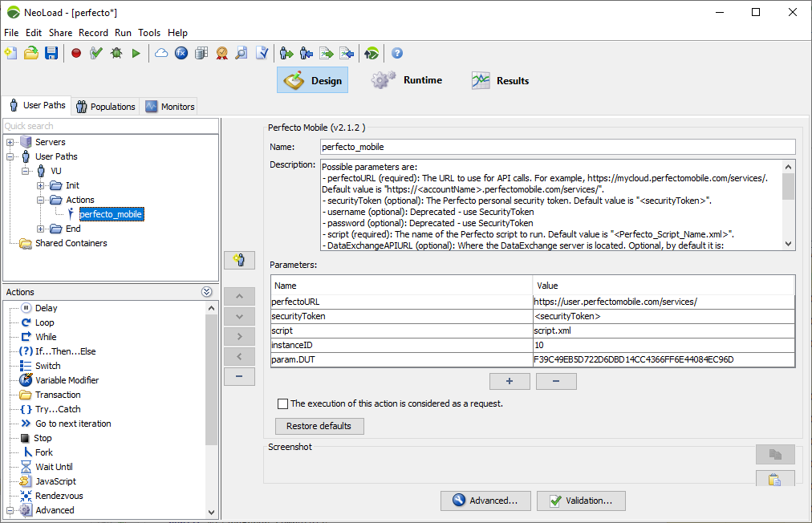Select the Rendezvous action item
812x523 pixels.
(x=59, y=496)
